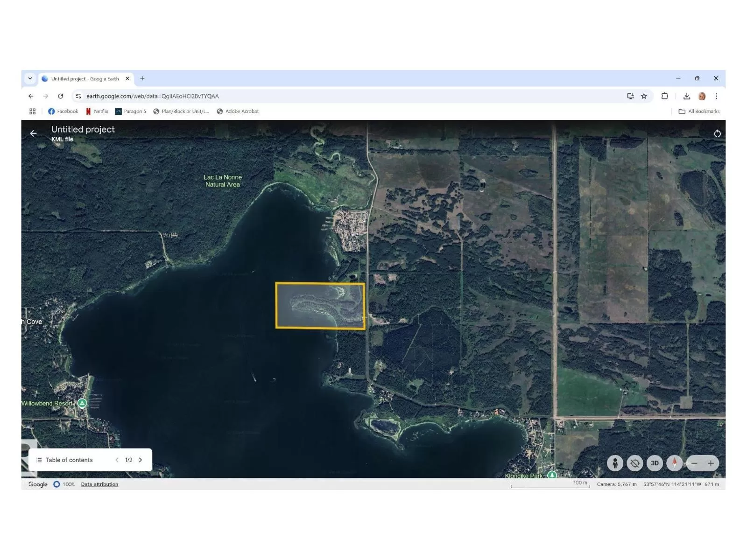Open browser downloads icon

(x=686, y=96)
